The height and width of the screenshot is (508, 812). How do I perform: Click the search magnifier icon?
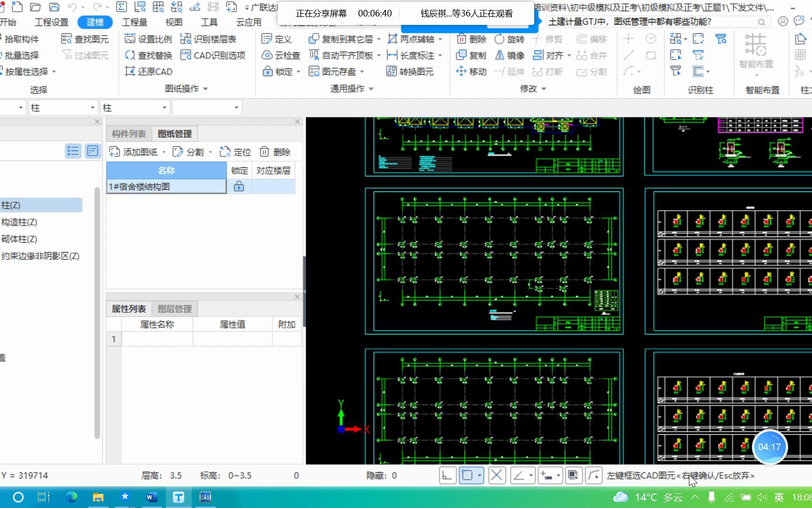[761, 22]
